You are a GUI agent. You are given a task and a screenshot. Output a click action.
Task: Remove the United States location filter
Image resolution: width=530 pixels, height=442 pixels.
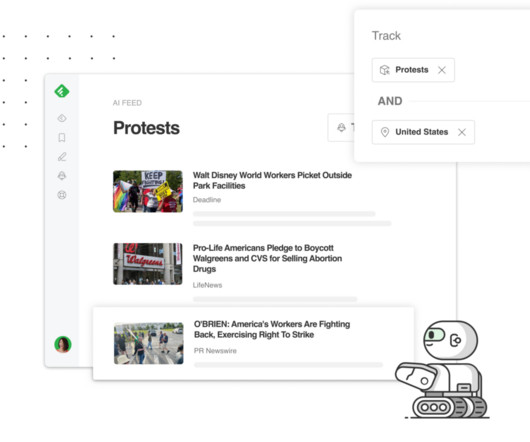coord(462,132)
